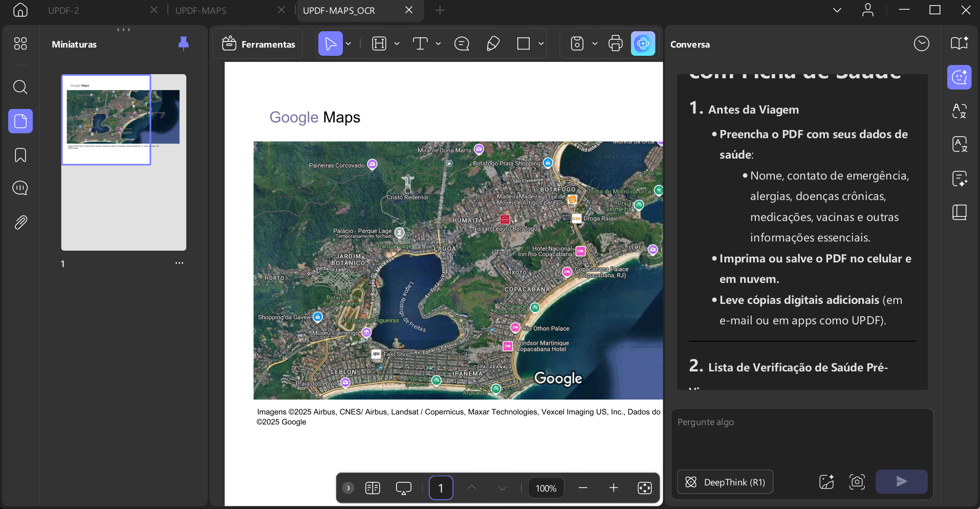The height and width of the screenshot is (509, 980).
Task: Close the UPDF-MAPS tab
Action: tap(281, 10)
